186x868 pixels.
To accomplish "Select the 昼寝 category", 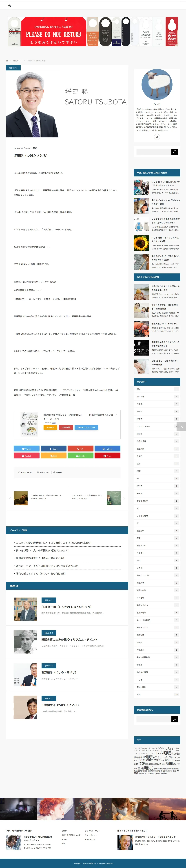I will click(157, 694).
